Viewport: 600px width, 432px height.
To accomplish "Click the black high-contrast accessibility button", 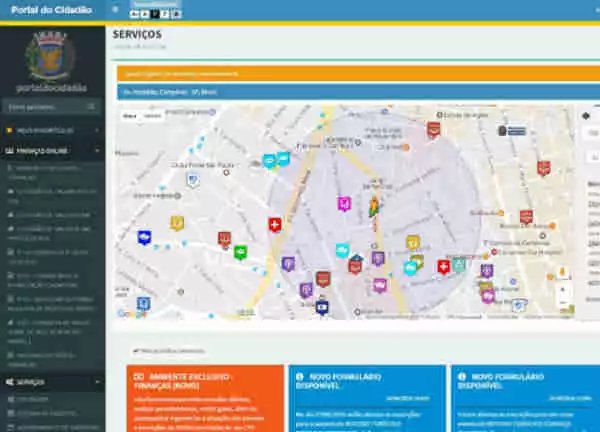I will coord(155,14).
